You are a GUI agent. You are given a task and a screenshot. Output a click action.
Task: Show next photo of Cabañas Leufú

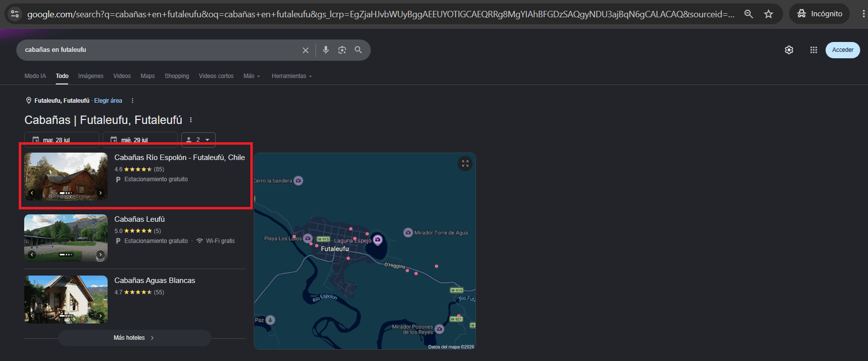tap(101, 255)
